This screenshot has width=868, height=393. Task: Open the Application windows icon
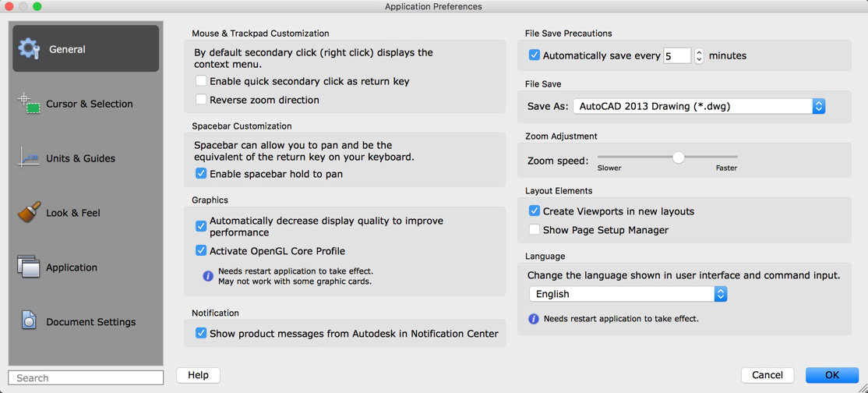[29, 267]
